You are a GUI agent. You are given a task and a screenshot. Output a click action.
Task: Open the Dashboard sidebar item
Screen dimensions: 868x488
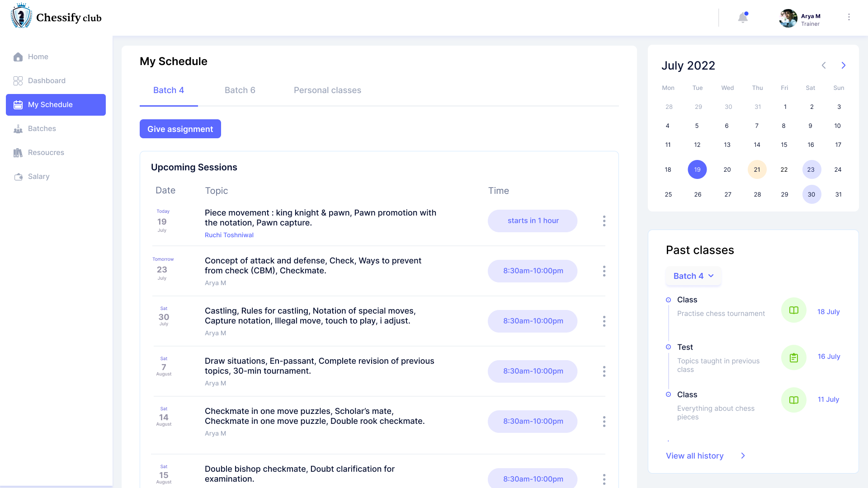tap(46, 81)
